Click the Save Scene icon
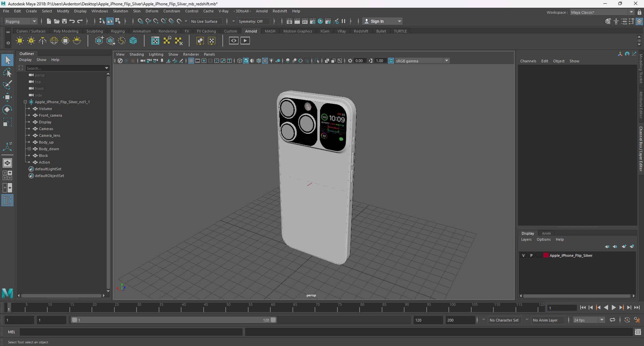The width and height of the screenshot is (644, 346). (x=64, y=21)
